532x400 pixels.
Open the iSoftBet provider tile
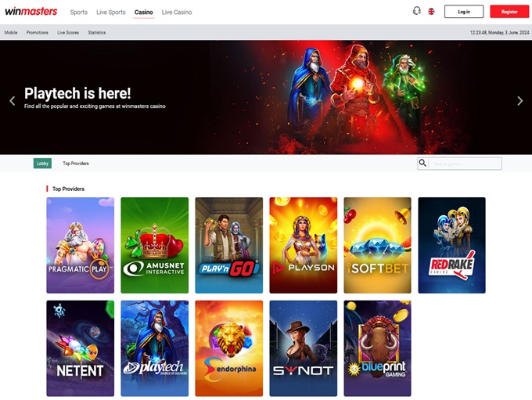point(377,245)
